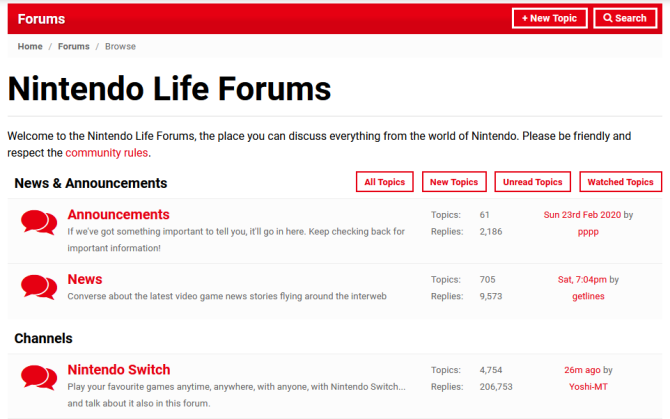Click the Forums header title
Image resolution: width=670 pixels, height=419 pixels.
[41, 19]
